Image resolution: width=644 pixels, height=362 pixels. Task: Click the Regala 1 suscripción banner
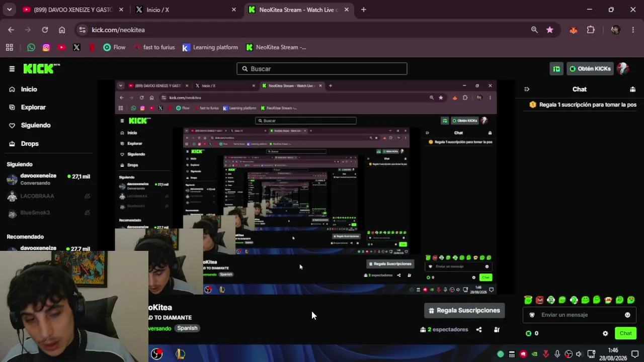click(x=583, y=105)
